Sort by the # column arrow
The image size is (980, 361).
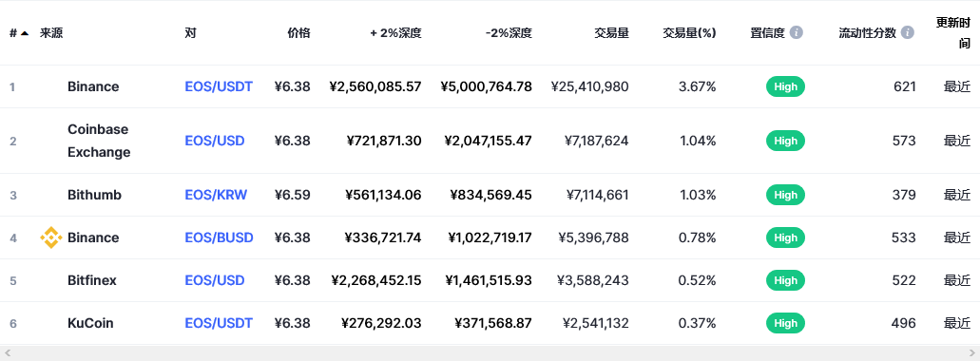(25, 33)
